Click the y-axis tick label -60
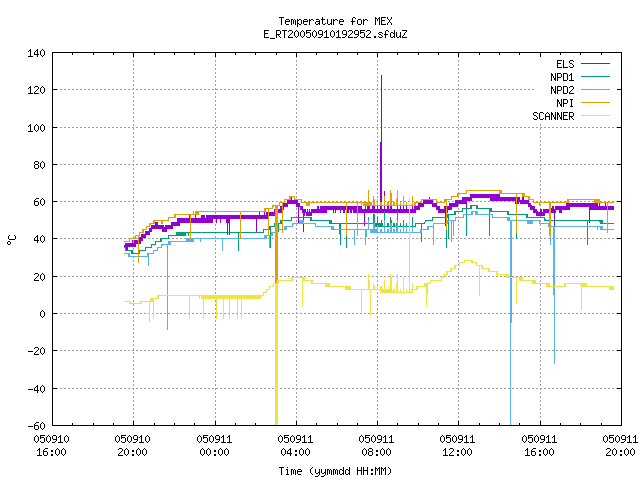The height and width of the screenshot is (480, 640). point(36,426)
